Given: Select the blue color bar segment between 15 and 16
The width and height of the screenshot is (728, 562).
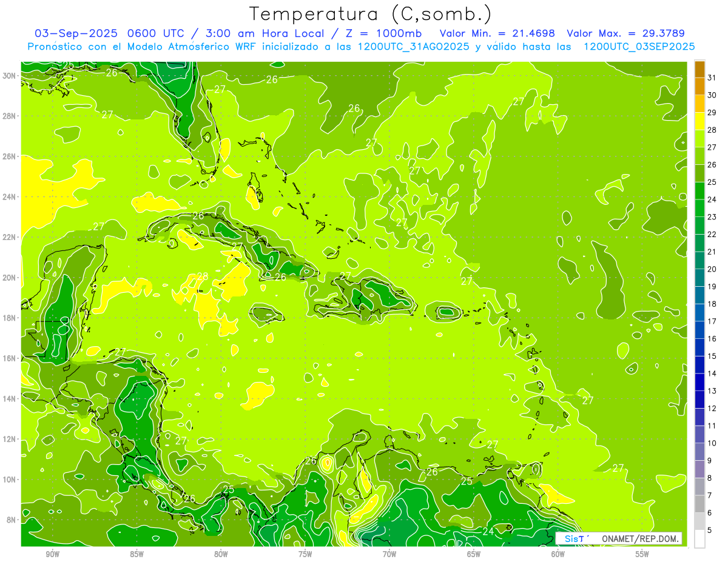Looking at the screenshot, I should [x=699, y=347].
